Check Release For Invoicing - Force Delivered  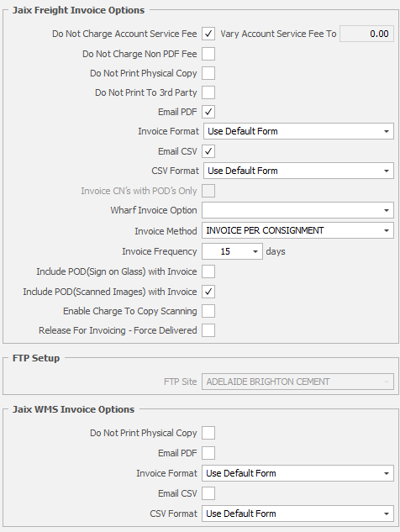click(x=208, y=330)
